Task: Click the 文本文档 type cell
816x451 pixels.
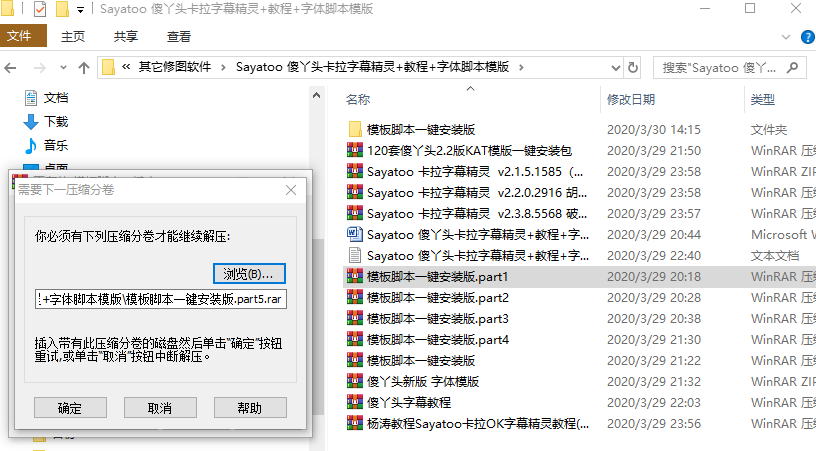Action: (x=775, y=255)
